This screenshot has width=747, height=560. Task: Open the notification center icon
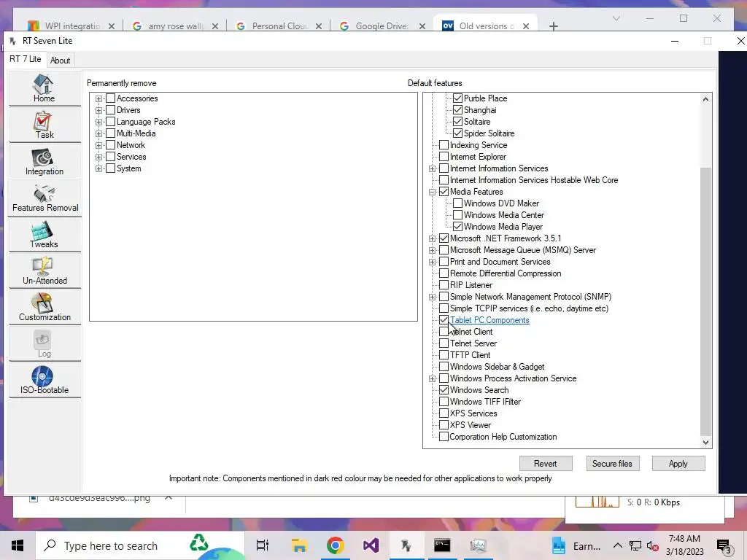click(x=724, y=546)
